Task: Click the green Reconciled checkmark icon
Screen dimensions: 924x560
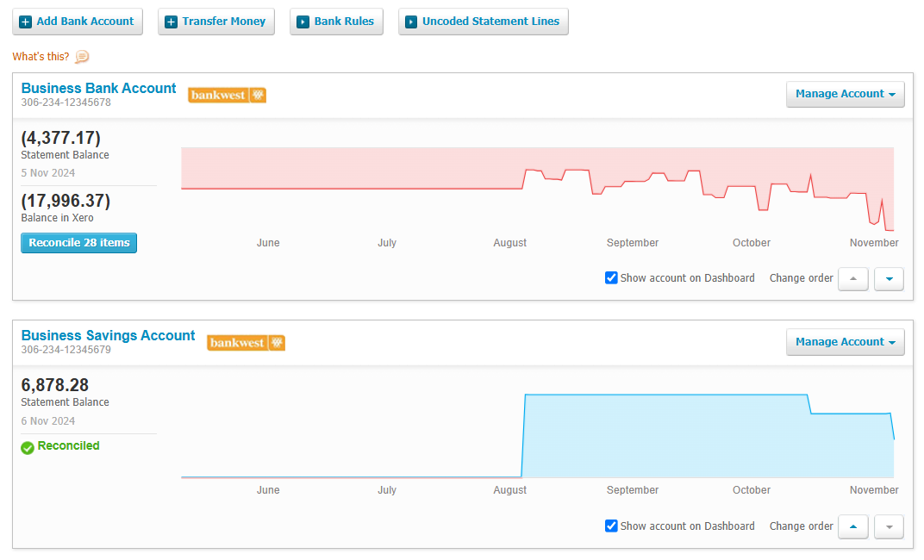Action: point(27,447)
